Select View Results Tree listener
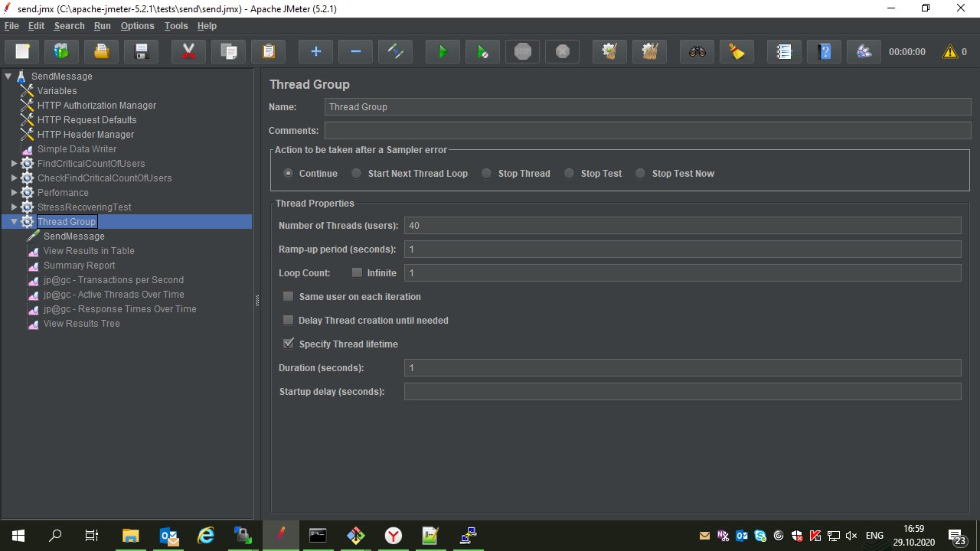 point(81,324)
